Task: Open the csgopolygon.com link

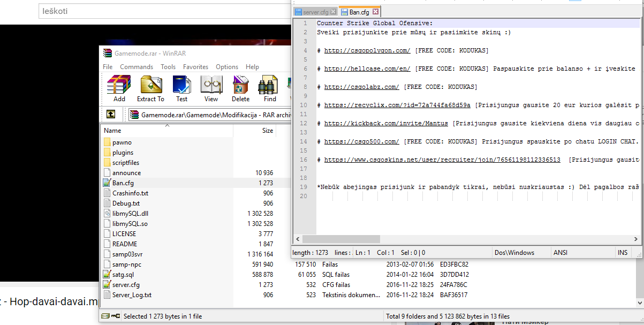Action: point(367,50)
